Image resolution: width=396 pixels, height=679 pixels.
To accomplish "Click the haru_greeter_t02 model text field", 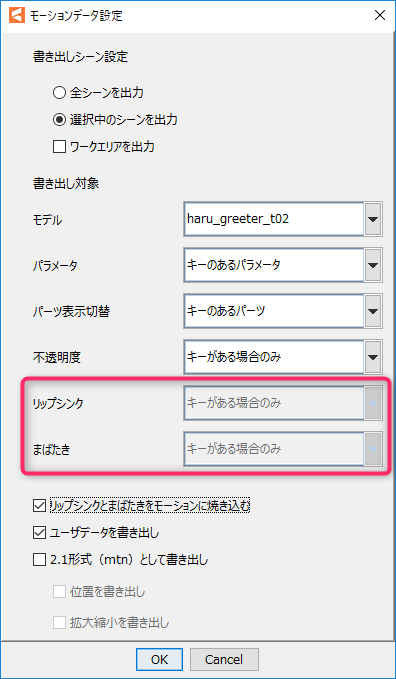I will (x=274, y=219).
